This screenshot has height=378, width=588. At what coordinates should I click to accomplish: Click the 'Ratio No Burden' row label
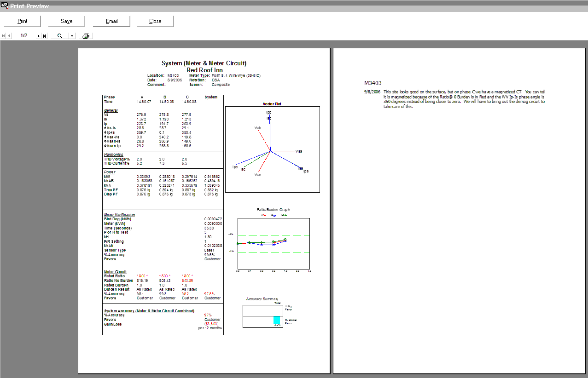tap(118, 281)
